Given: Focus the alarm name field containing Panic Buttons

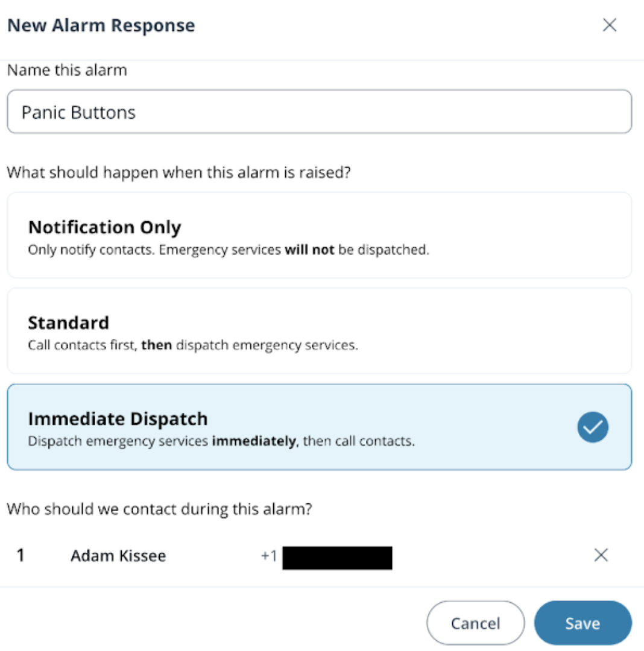Looking at the screenshot, I should point(319,112).
